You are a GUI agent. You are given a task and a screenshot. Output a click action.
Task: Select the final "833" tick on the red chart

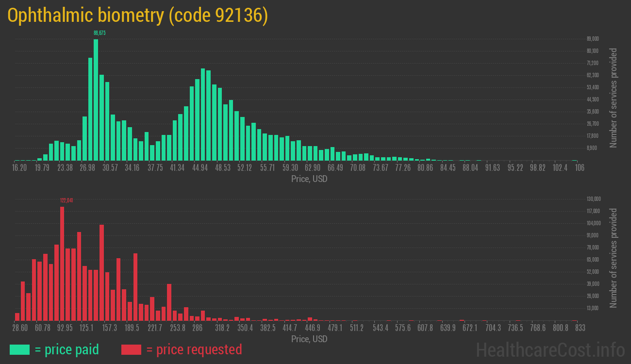tap(580, 328)
